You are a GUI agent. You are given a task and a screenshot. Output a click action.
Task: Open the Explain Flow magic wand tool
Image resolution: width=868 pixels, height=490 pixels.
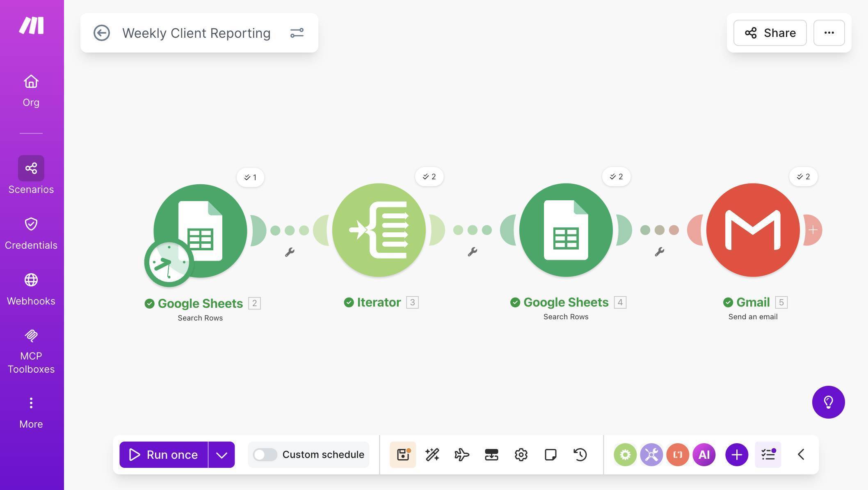pyautogui.click(x=432, y=454)
